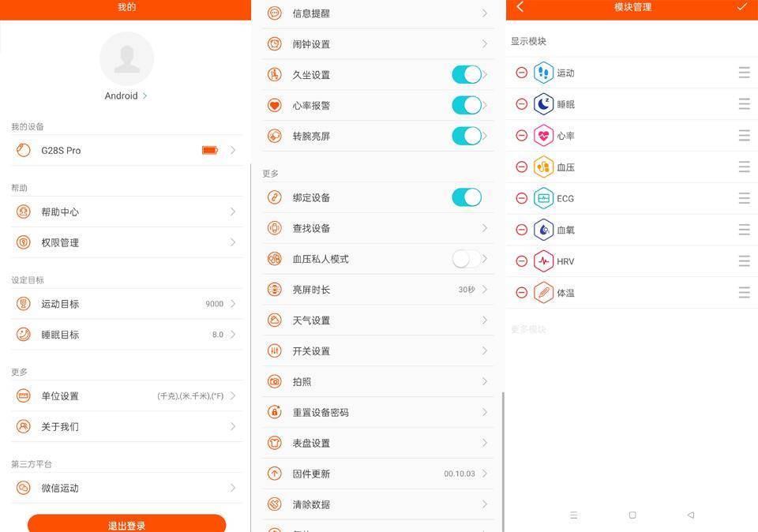Toggle the 久坐设置 switch

tap(466, 75)
